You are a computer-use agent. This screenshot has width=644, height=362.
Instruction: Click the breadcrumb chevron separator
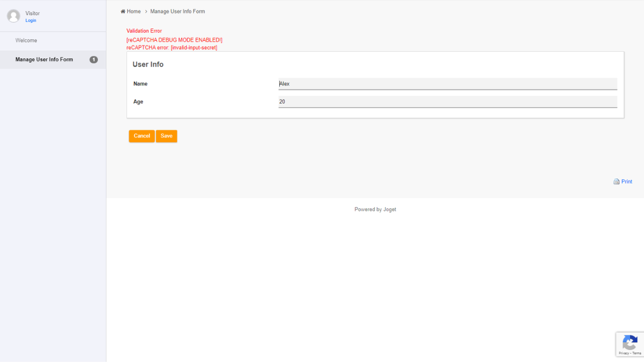[x=146, y=12]
